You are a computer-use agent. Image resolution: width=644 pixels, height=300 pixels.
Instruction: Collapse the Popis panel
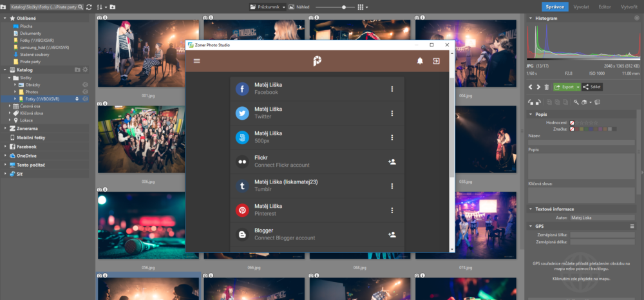(530, 115)
